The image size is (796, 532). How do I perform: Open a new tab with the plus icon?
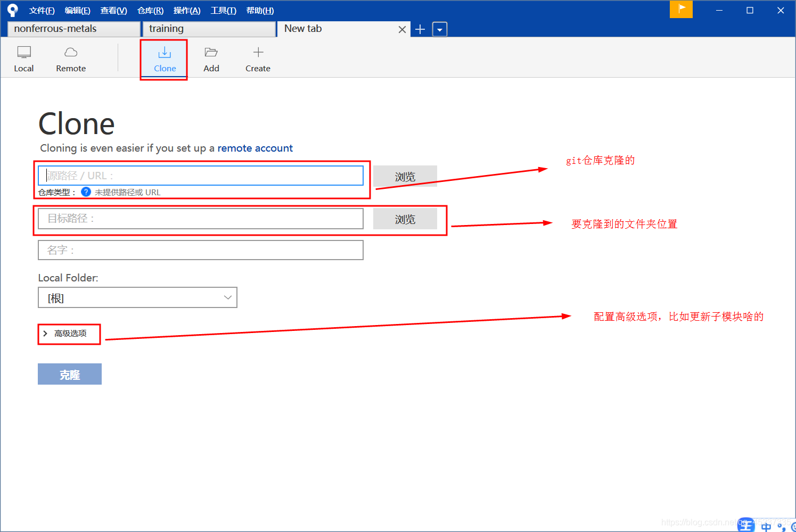point(420,29)
